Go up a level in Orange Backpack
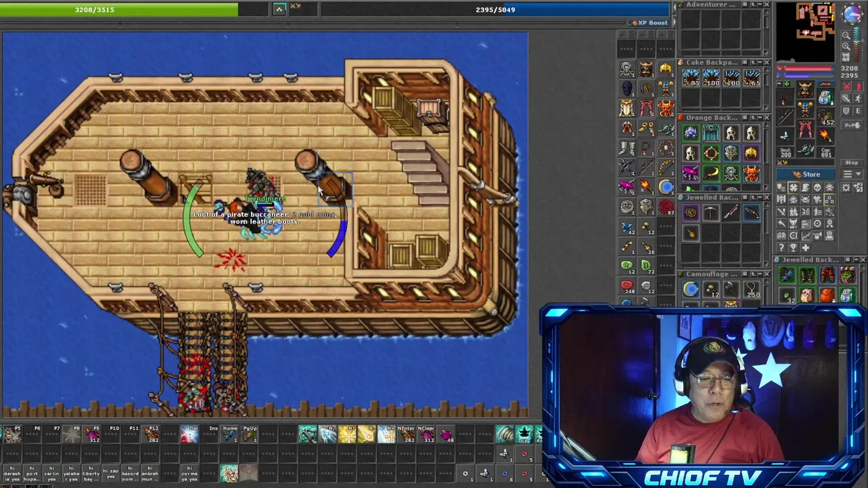868x488 pixels. click(x=753, y=118)
